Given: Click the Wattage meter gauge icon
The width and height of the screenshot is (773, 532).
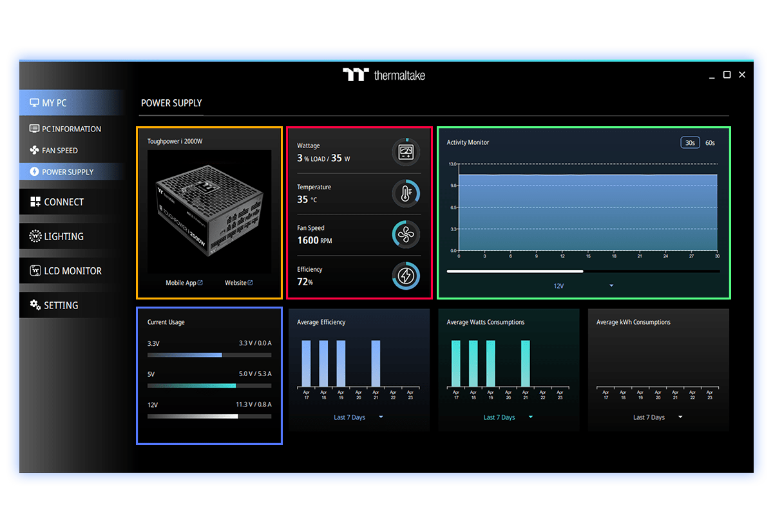Looking at the screenshot, I should pyautogui.click(x=406, y=152).
